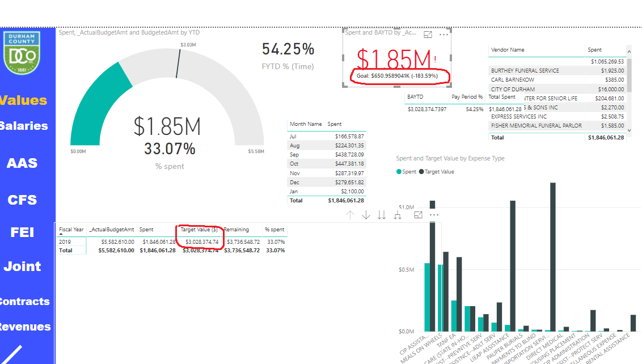The image size is (642, 364).
Task: Open the Salaries page
Action: coord(24,126)
